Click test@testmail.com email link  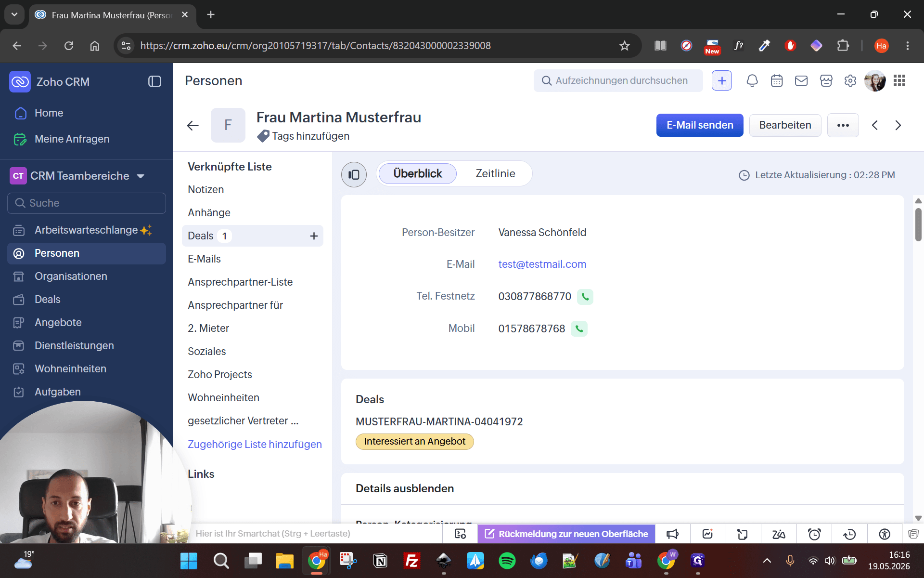click(x=542, y=264)
